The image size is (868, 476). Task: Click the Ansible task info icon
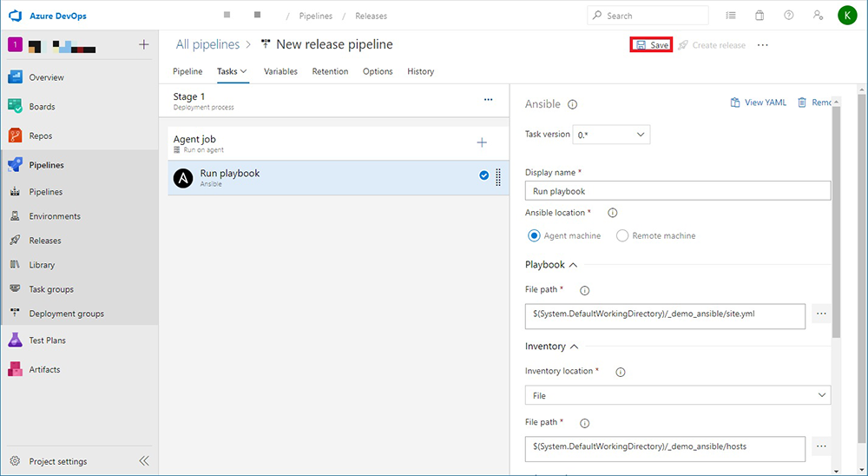pyautogui.click(x=573, y=104)
